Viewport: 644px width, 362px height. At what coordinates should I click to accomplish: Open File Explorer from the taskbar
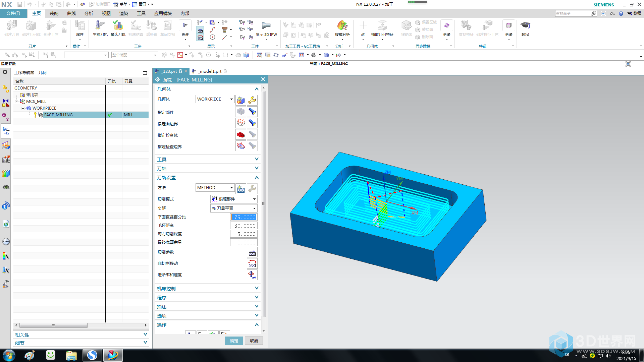click(x=71, y=355)
